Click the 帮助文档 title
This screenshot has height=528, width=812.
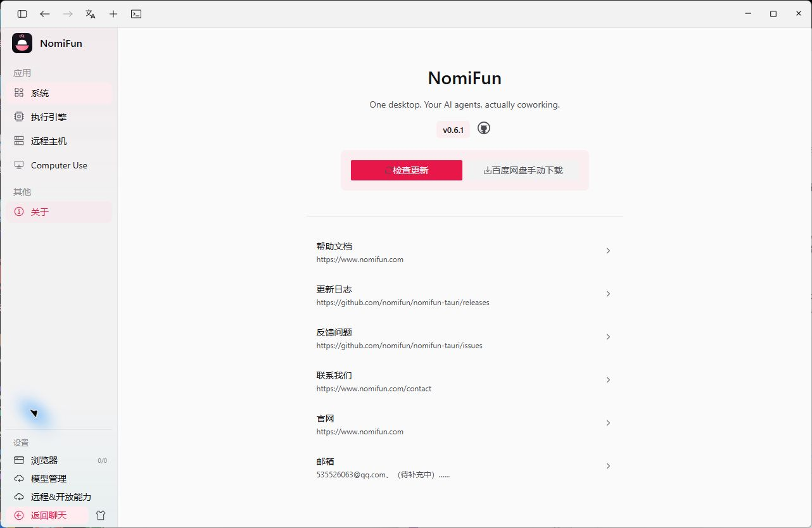coord(334,246)
